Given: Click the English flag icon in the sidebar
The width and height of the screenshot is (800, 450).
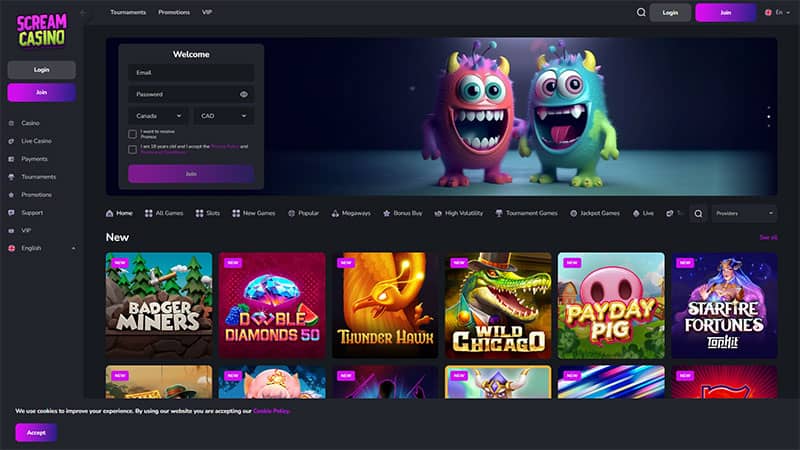Looking at the screenshot, I should pyautogui.click(x=11, y=248).
